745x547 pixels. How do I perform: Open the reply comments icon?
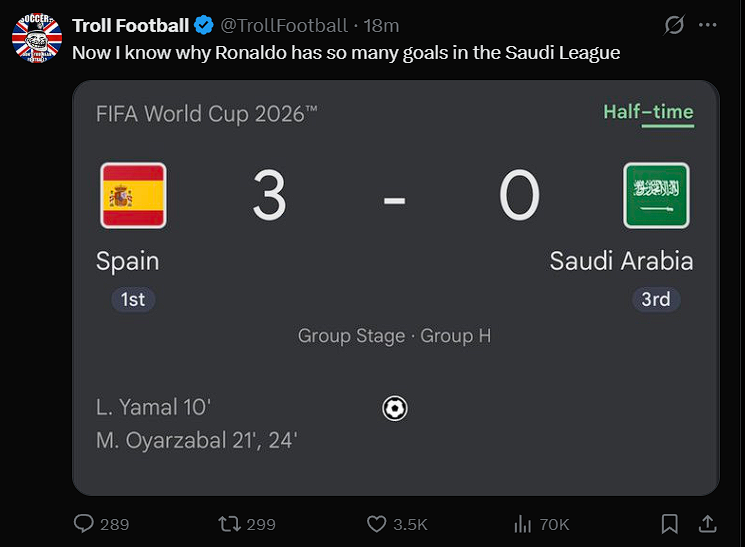[x=84, y=524]
